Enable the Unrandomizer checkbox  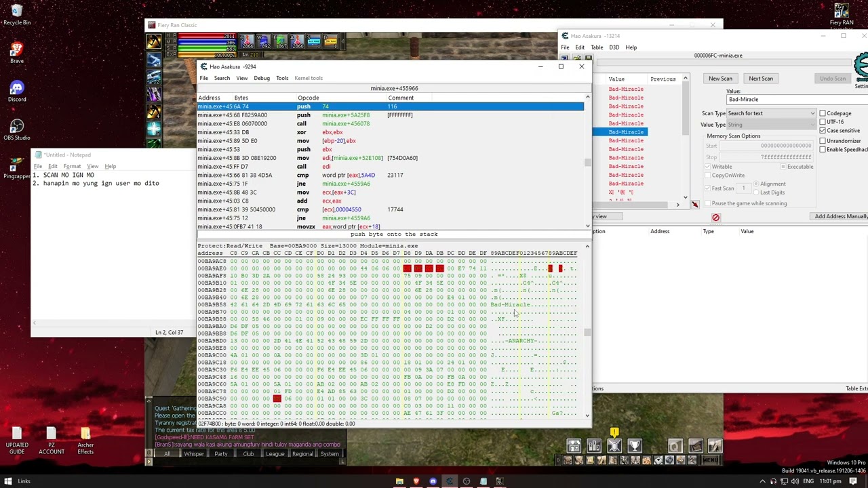tap(823, 141)
